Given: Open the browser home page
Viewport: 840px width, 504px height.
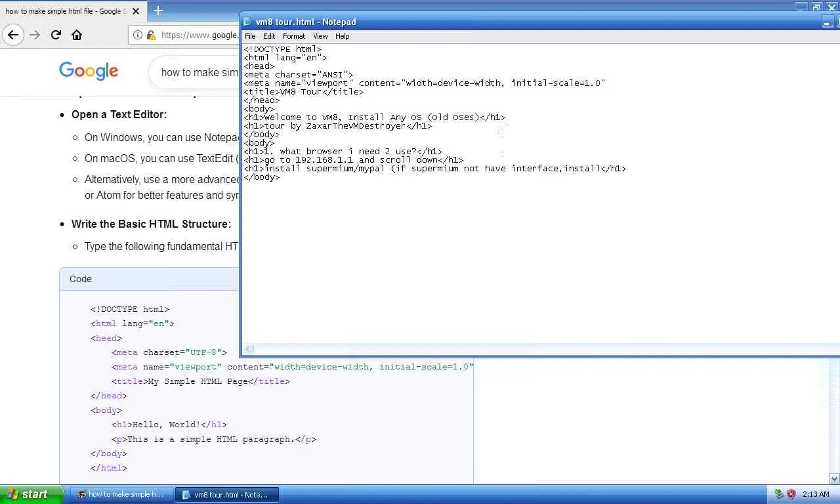Looking at the screenshot, I should [x=77, y=35].
